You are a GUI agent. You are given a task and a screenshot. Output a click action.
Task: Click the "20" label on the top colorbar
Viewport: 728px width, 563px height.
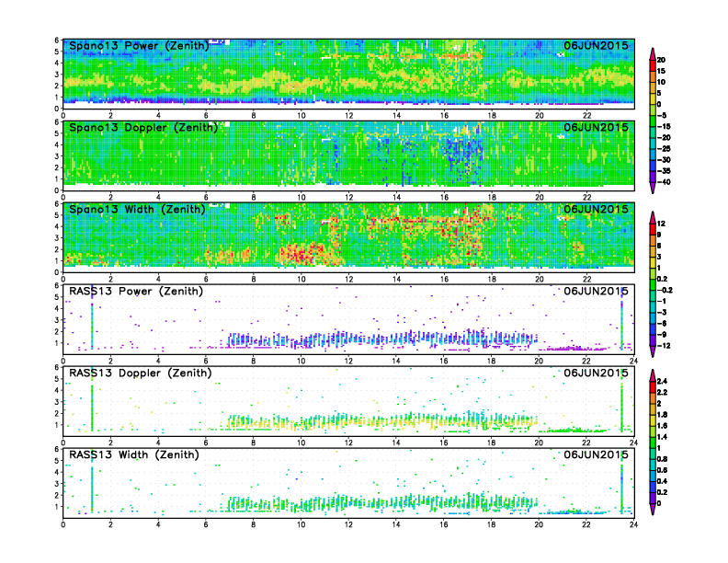tap(661, 60)
